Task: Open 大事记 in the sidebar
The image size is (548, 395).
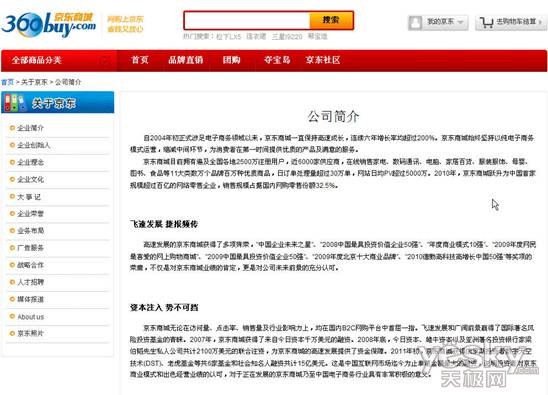Action: [29, 197]
